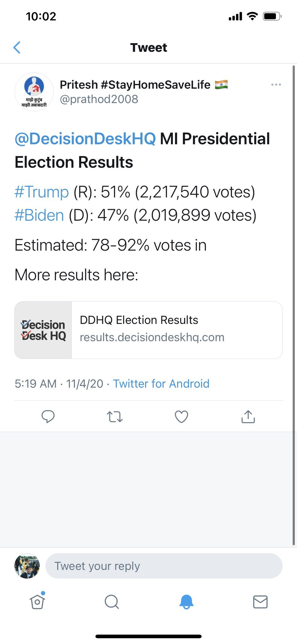Tap the back arrow in the header
Image resolution: width=297 pixels, height=644 pixels.
click(x=17, y=47)
